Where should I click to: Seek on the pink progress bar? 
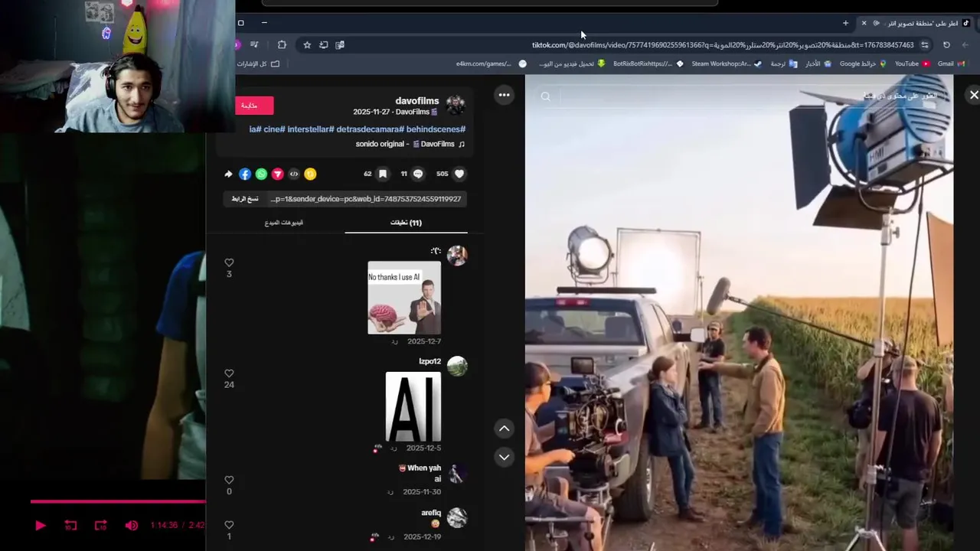tap(118, 502)
